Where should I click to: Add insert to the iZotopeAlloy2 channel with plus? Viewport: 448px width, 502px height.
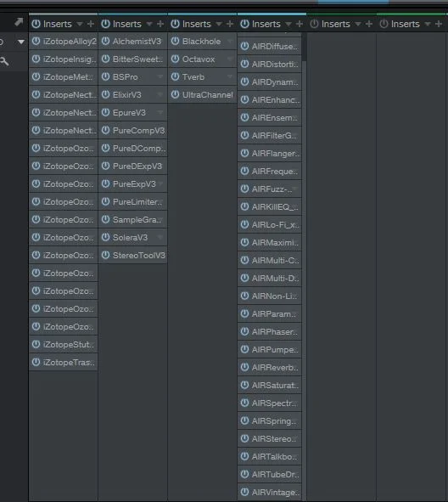tap(91, 24)
